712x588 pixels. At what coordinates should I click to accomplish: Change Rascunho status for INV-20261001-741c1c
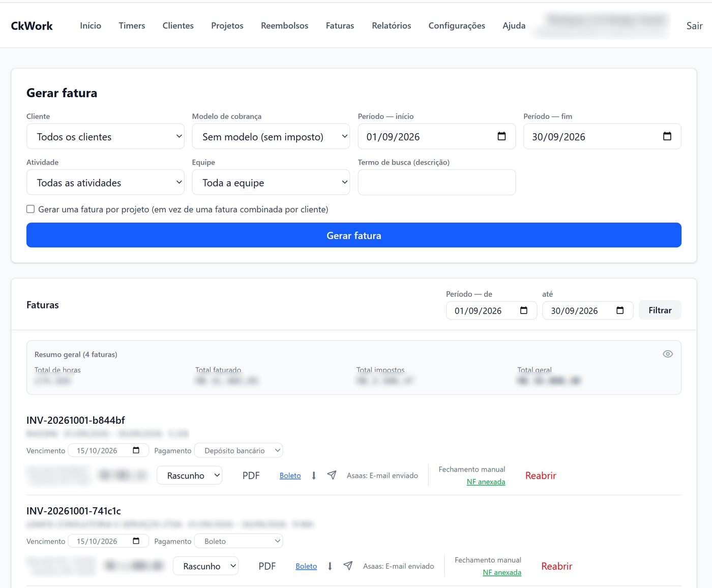205,566
